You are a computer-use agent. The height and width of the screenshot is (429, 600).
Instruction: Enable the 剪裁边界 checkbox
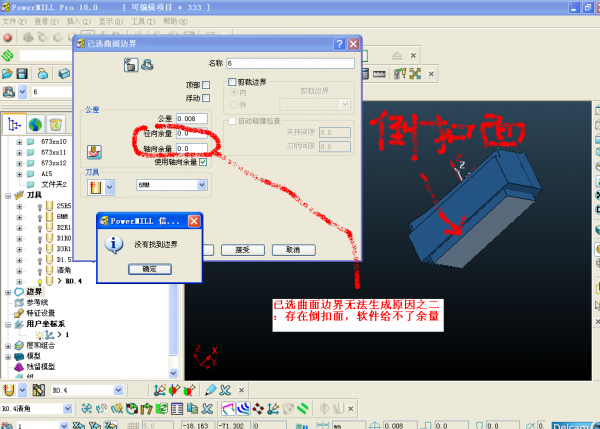232,82
